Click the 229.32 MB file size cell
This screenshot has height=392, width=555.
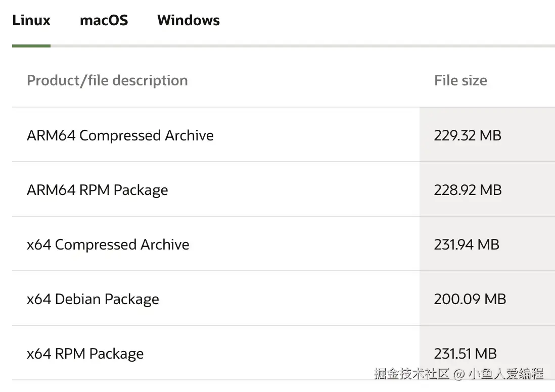(x=468, y=135)
